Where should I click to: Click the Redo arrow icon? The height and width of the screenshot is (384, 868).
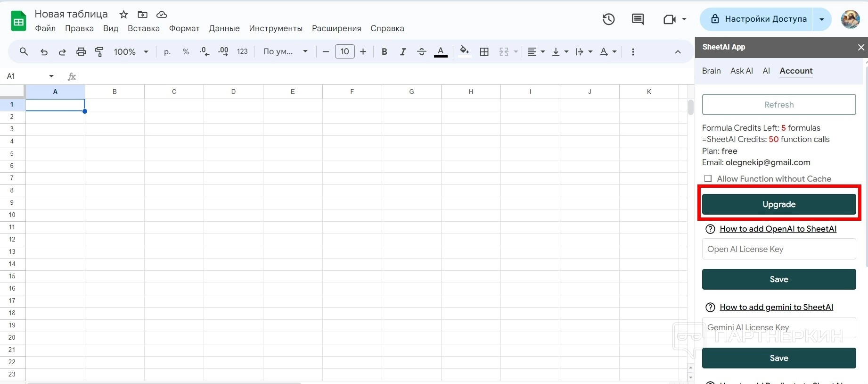point(62,52)
